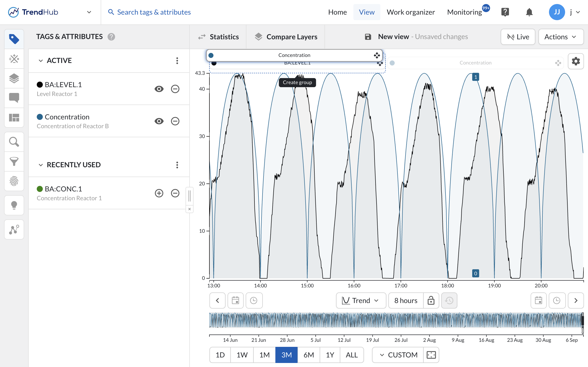This screenshot has height=367, width=588.
Task: Open the layers sidebar icon
Action: (14, 78)
